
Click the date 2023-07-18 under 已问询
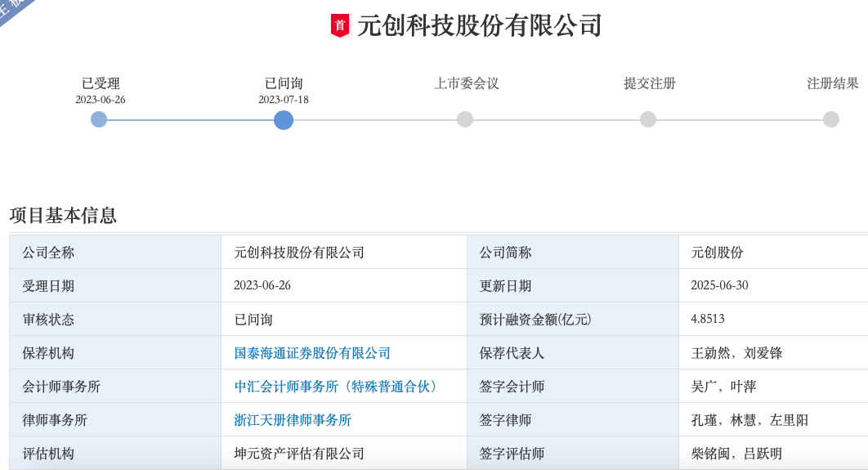click(x=284, y=100)
